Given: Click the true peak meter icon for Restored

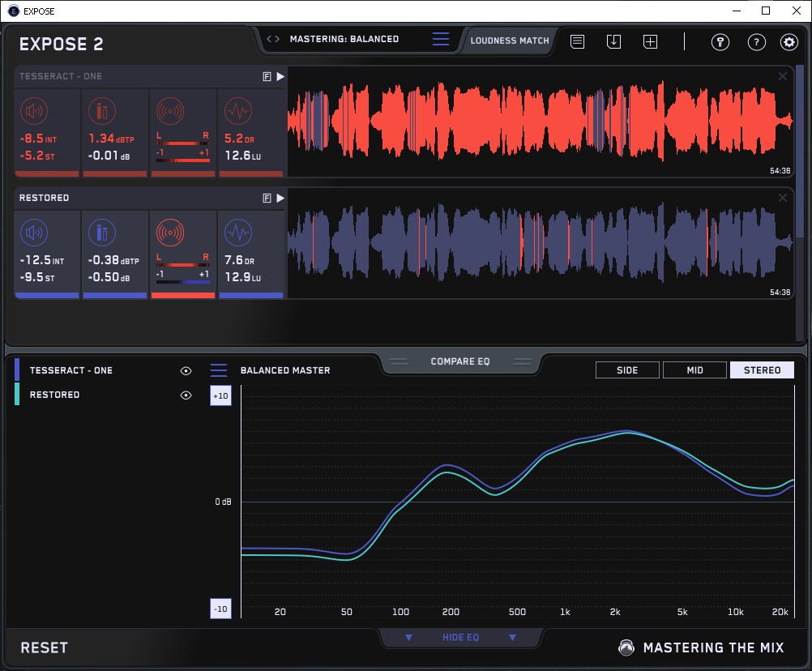Looking at the screenshot, I should [103, 233].
